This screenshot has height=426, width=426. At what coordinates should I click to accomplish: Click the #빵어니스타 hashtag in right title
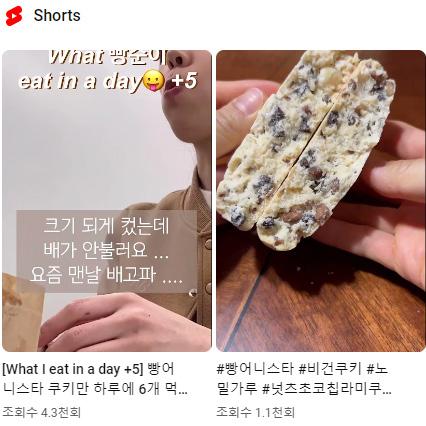click(255, 369)
